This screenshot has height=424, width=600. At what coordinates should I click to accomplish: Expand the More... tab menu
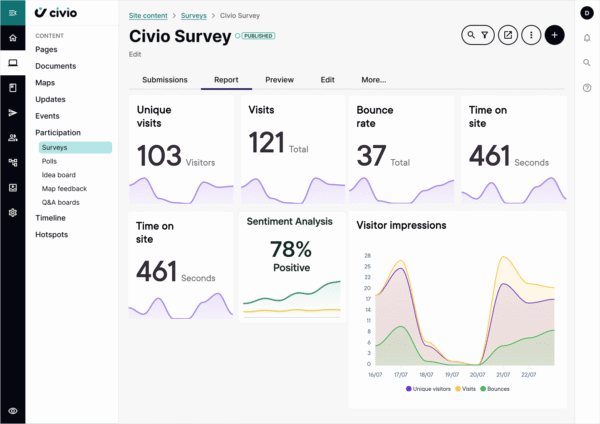click(x=373, y=79)
